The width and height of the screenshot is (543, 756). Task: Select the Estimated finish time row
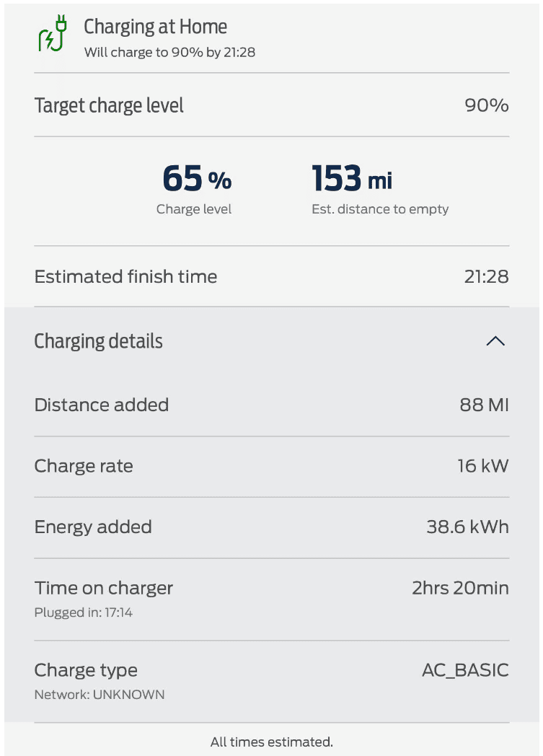[272, 276]
